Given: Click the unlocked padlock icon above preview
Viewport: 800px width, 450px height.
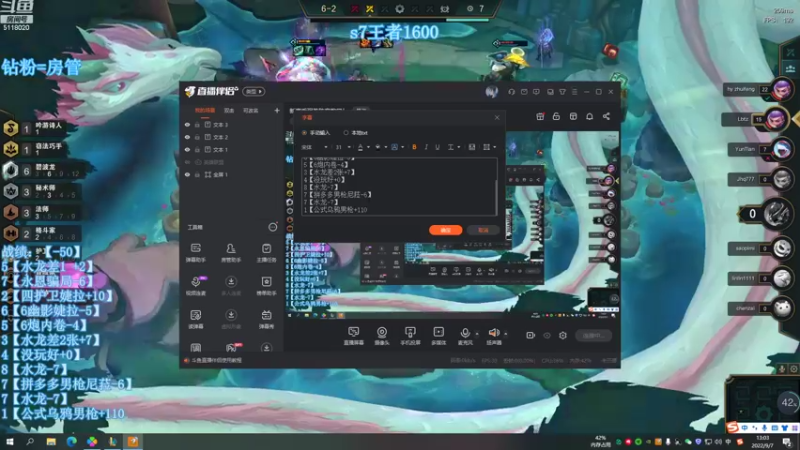Looking at the screenshot, I should point(556,116).
